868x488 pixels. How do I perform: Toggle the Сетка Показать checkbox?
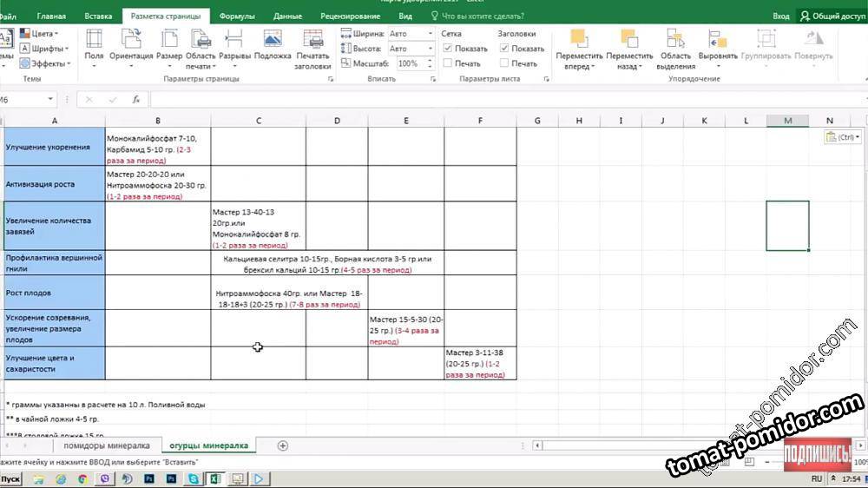point(448,48)
